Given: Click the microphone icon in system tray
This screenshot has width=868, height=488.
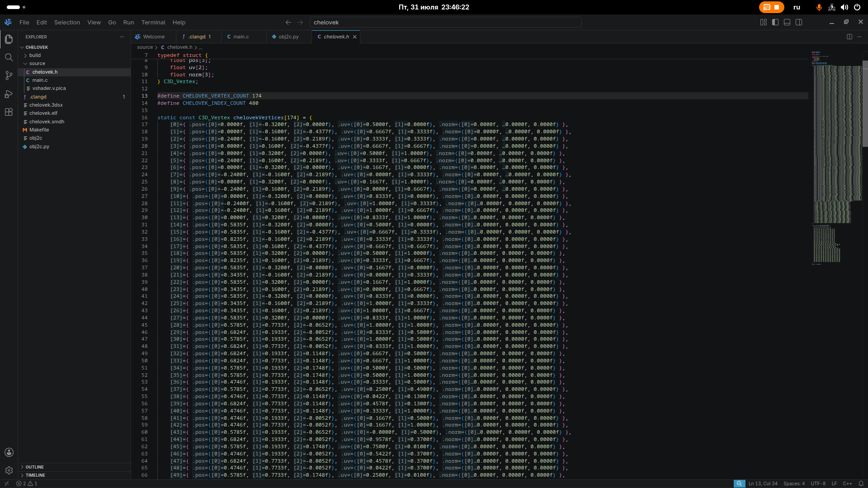Looking at the screenshot, I should tap(819, 7).
